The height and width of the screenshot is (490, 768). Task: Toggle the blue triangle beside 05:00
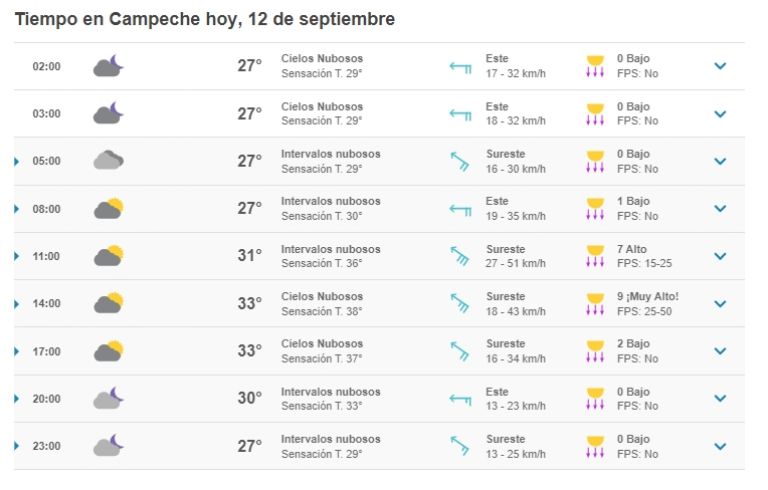point(17,161)
